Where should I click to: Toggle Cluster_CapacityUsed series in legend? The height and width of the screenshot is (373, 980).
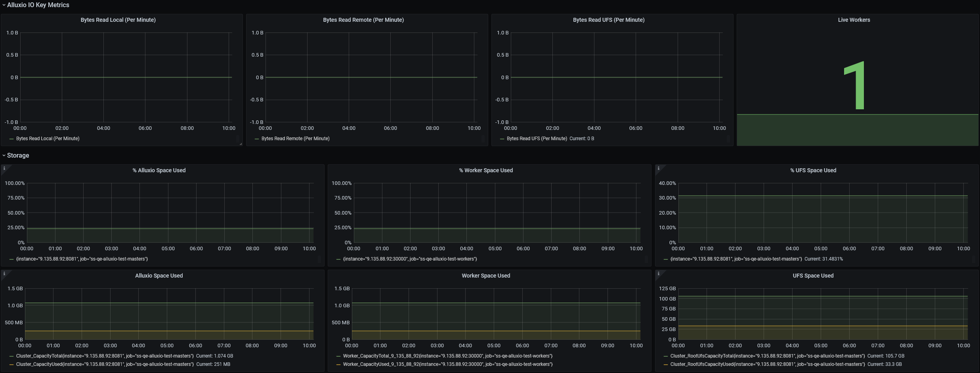(105, 364)
